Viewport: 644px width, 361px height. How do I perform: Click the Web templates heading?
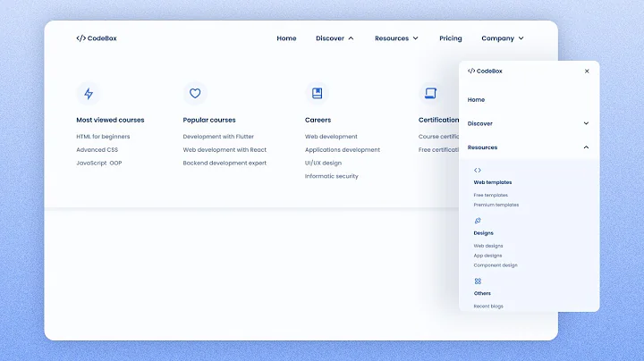click(x=493, y=182)
